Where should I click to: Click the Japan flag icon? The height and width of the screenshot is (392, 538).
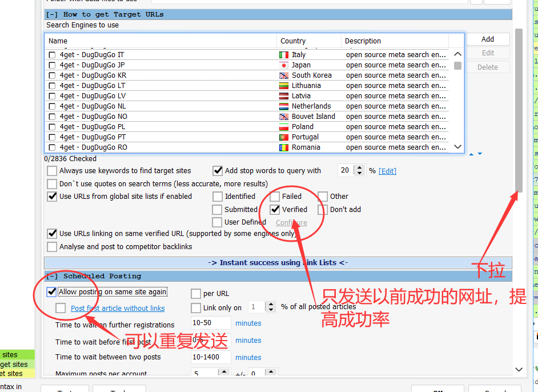[284, 65]
